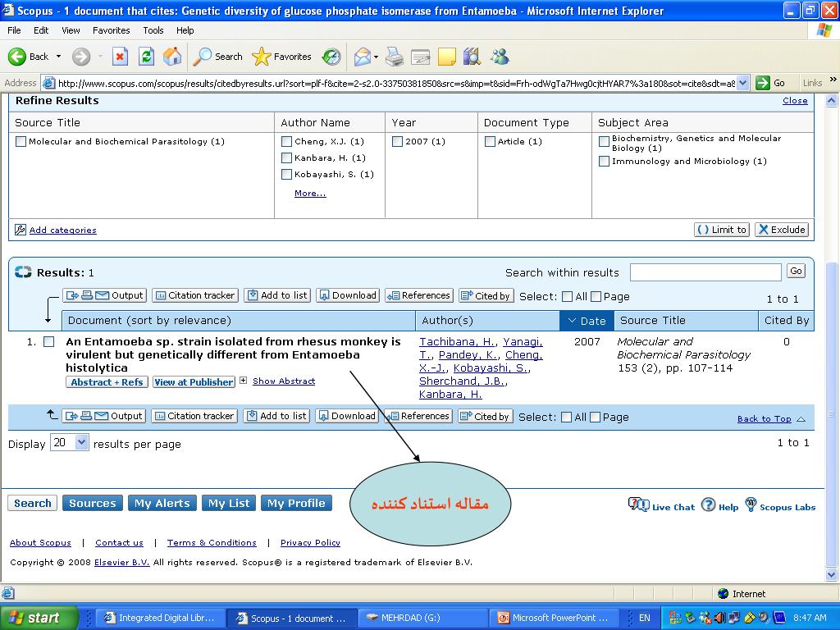Check the Molecular and Biochemical Parasitology box
The height and width of the screenshot is (630, 840).
point(21,141)
